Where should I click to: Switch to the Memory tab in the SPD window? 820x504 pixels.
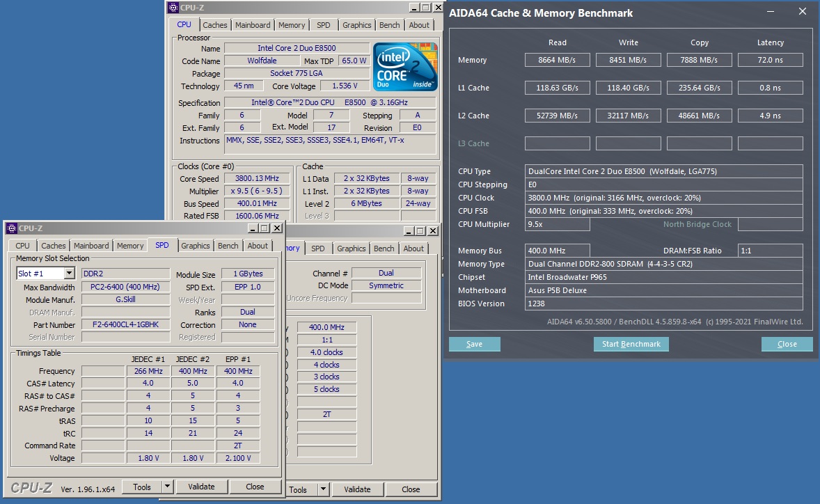129,246
